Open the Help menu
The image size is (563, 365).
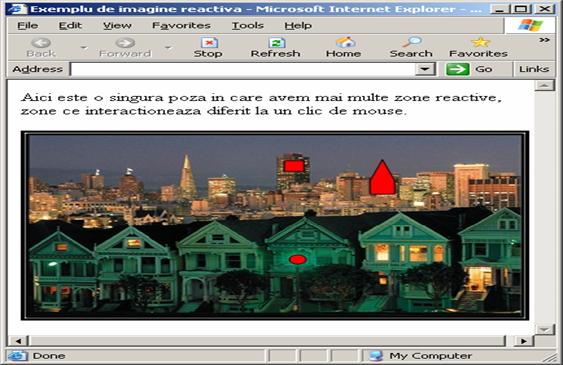pos(298,25)
